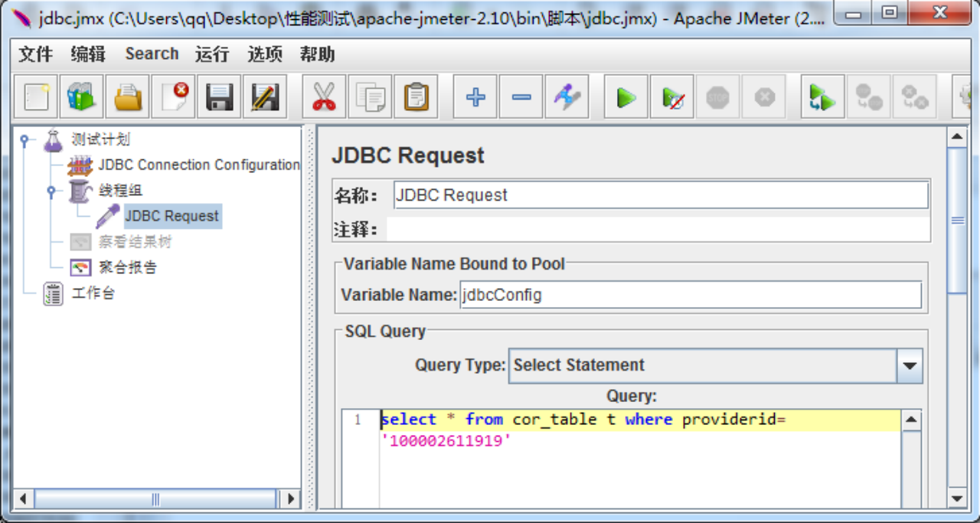The width and height of the screenshot is (980, 523).
Task: Click the Save As pencil-floppy icon
Action: coord(265,97)
